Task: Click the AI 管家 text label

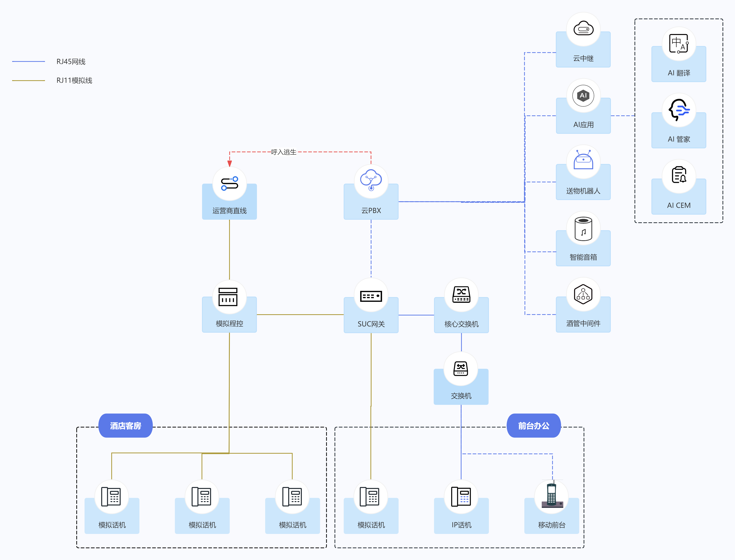Action: click(x=679, y=139)
